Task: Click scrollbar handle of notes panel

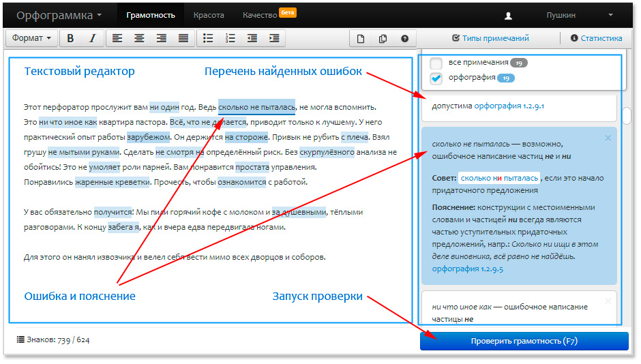Action: (x=627, y=116)
